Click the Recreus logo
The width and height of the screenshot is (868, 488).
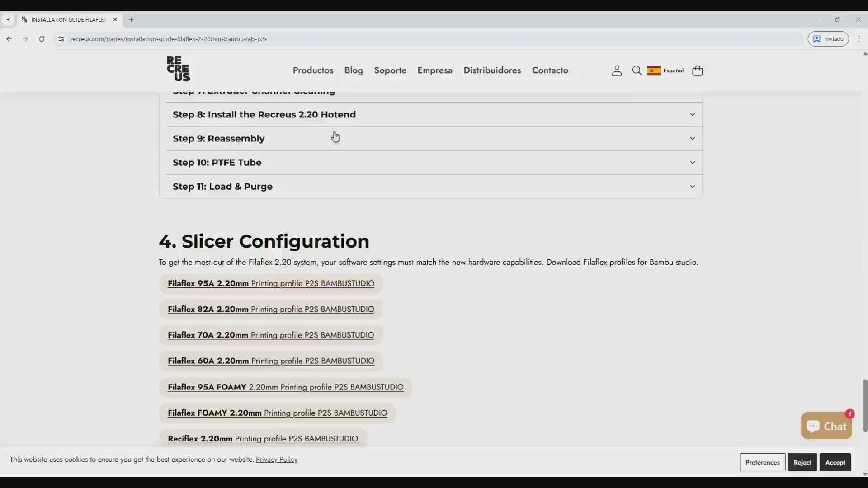178,69
